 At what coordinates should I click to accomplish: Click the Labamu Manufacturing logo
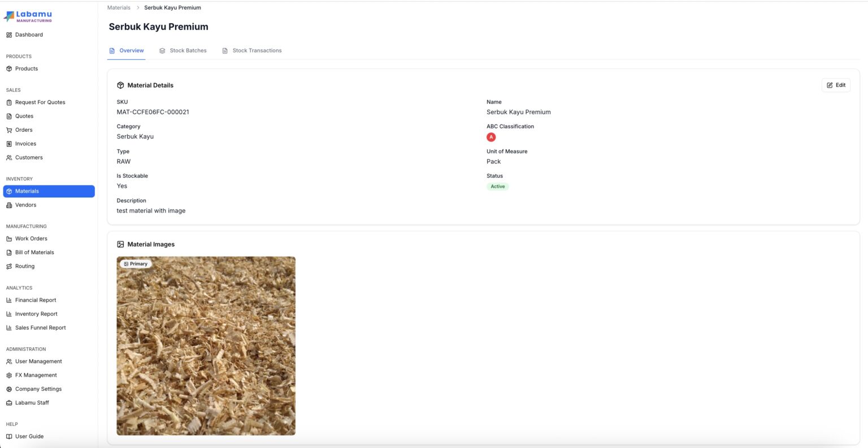(28, 16)
